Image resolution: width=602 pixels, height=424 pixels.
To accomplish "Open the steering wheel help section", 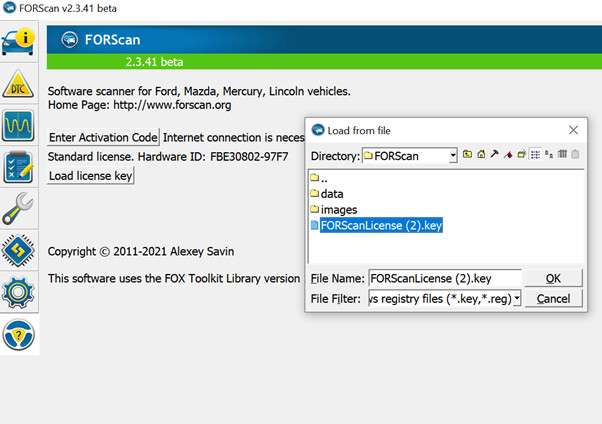I will tap(19, 334).
